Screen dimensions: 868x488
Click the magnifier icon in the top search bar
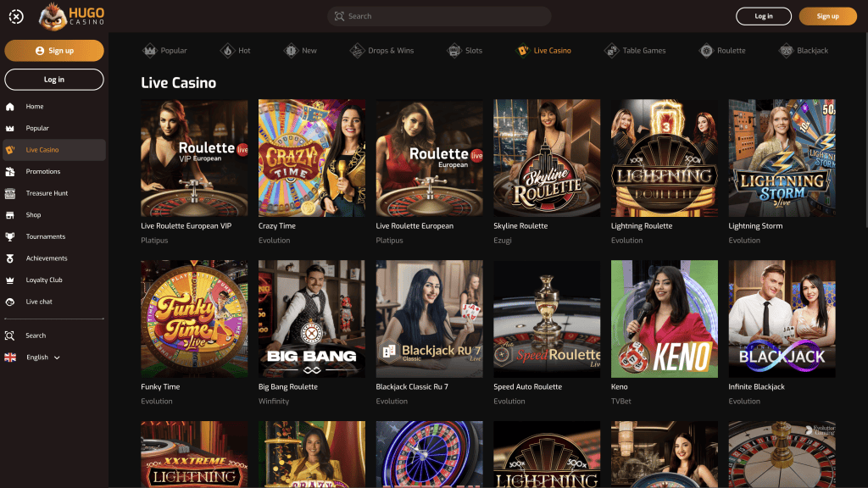[x=339, y=17]
